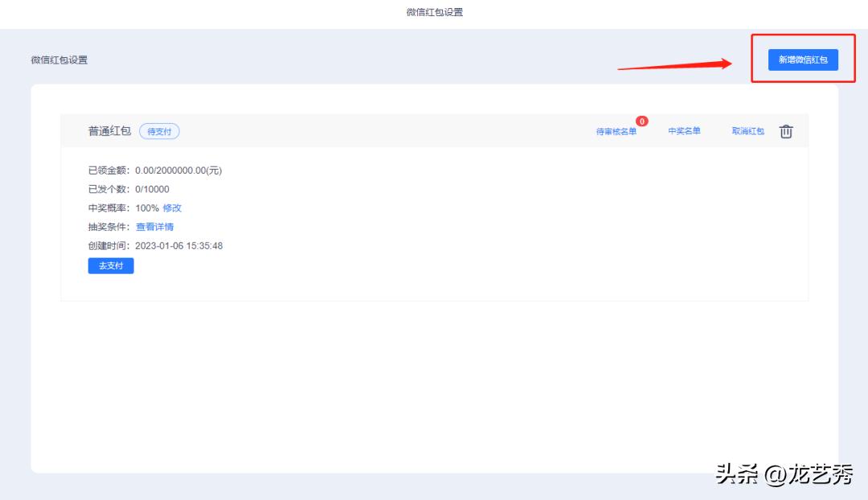Open the 中奖名单 link
Viewport: 868px width, 500px height.
point(684,131)
